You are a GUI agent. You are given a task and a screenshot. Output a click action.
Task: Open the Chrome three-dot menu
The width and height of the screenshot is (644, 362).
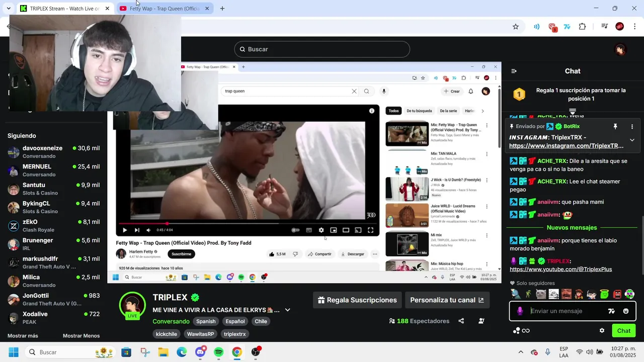coord(634,27)
